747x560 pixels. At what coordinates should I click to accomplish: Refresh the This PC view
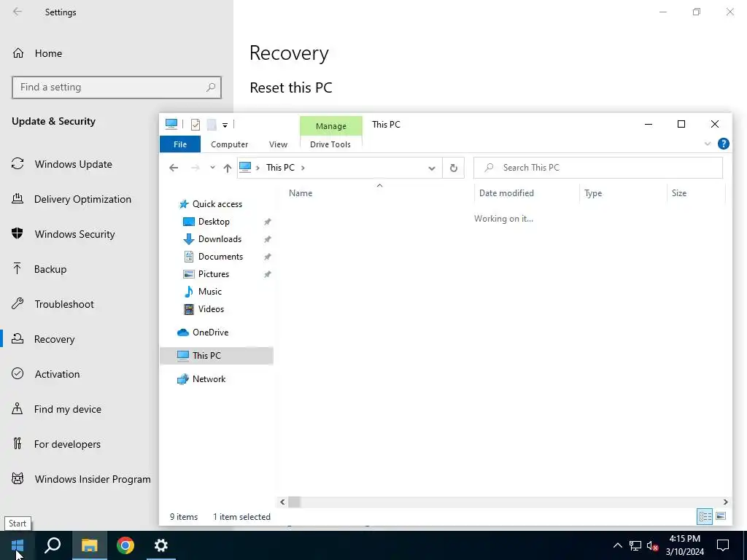454,168
